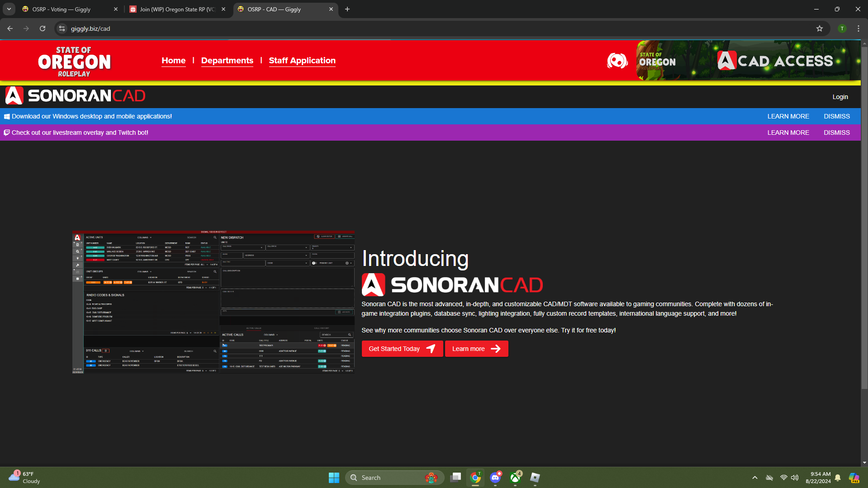Click the State of Oregon Roleplay logo
This screenshot has height=488, width=868.
74,62
